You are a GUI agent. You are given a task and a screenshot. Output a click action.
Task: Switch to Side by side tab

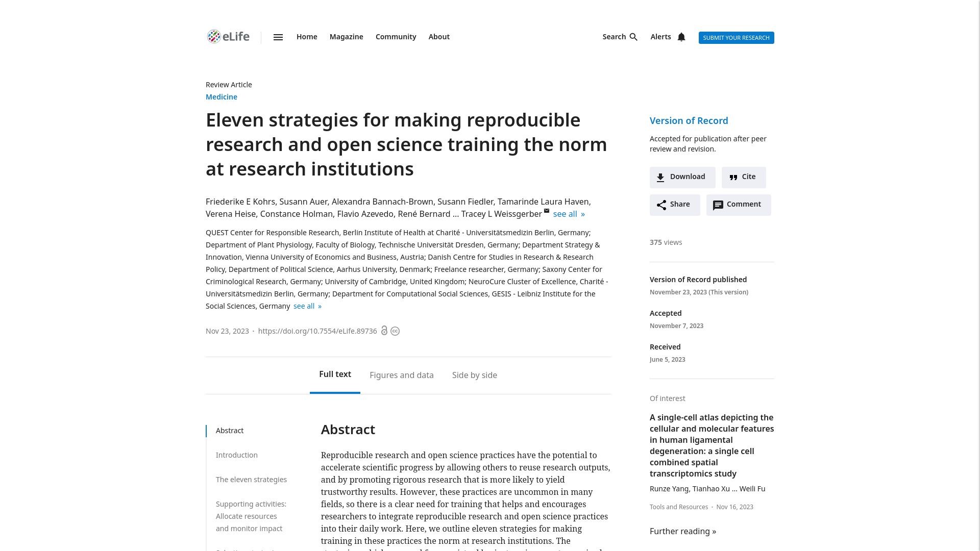(475, 375)
